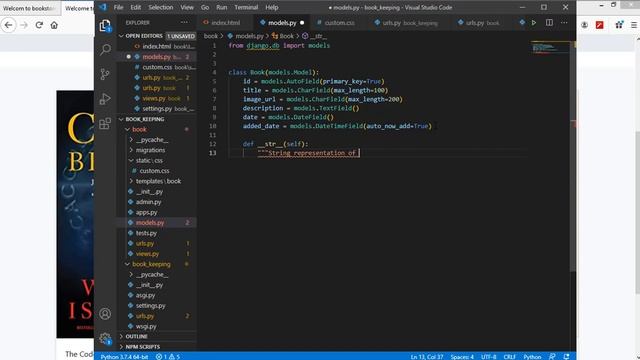Select the Python 3.7.4 64-bit interpreter
Image resolution: width=640 pixels, height=360 pixels.
coord(124,357)
